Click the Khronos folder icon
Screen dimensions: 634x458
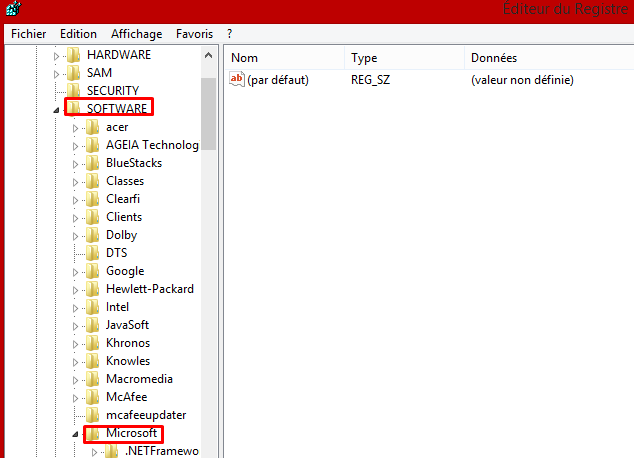coord(93,343)
